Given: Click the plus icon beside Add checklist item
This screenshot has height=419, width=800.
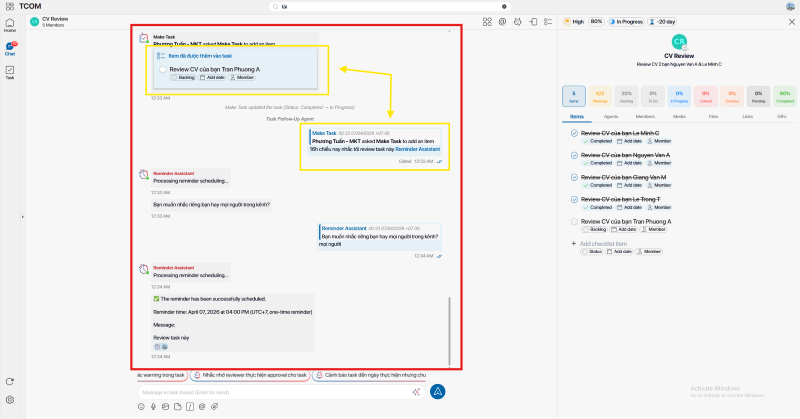Looking at the screenshot, I should coord(573,244).
